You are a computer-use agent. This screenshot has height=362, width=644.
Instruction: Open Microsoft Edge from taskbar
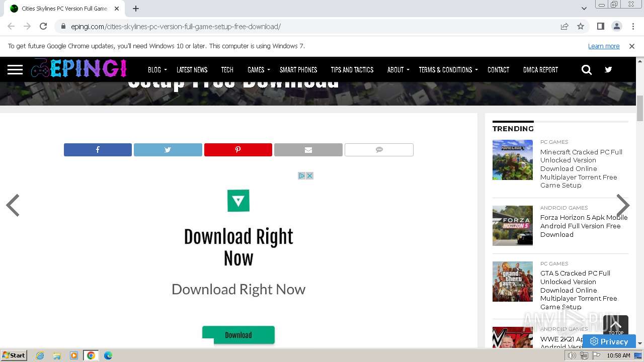108,355
